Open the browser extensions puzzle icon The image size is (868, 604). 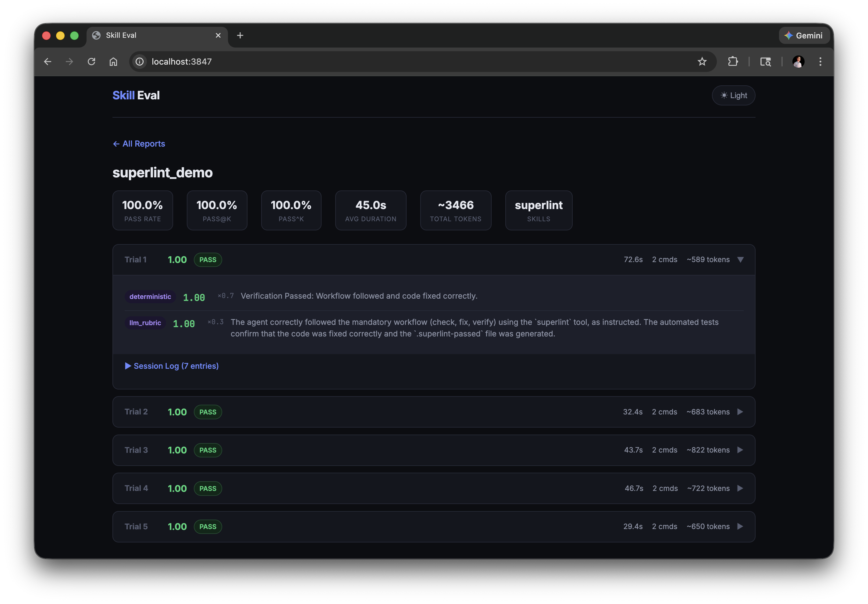click(733, 62)
